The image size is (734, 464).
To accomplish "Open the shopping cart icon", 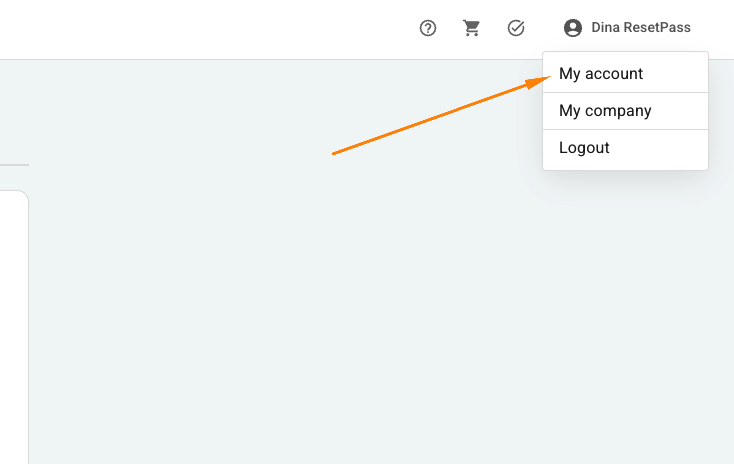I will coord(471,28).
